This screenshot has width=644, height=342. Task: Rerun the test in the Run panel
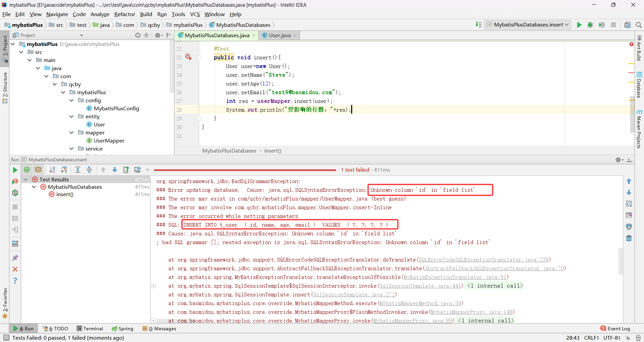click(15, 170)
